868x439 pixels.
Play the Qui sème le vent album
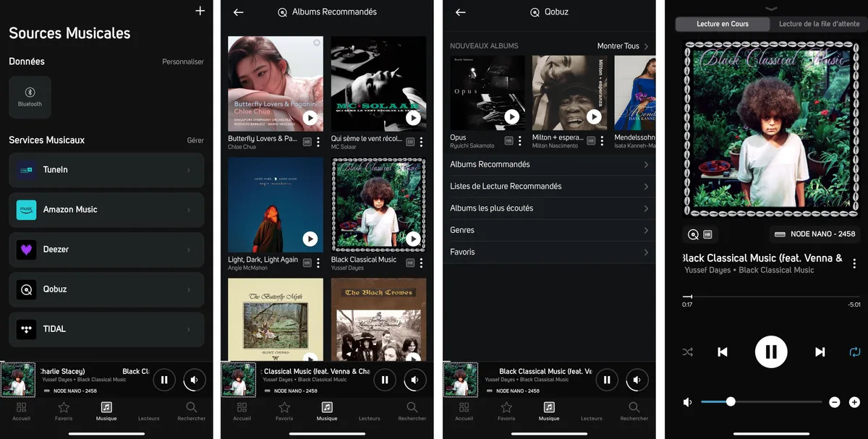[x=413, y=117]
